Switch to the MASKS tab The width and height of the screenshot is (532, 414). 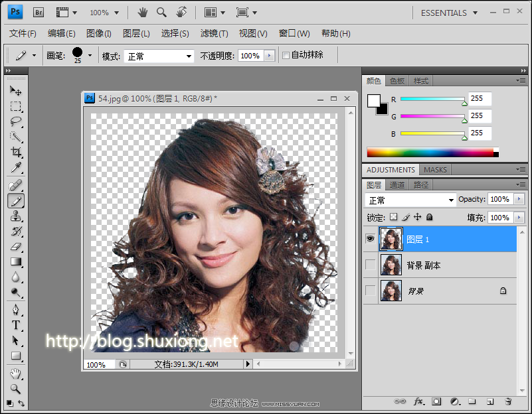click(435, 170)
